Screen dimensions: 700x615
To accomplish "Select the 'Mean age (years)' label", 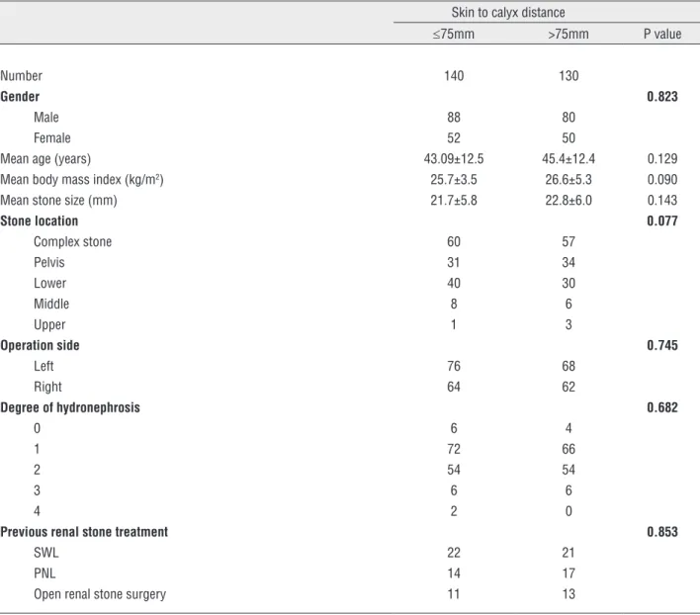I will click(45, 159).
